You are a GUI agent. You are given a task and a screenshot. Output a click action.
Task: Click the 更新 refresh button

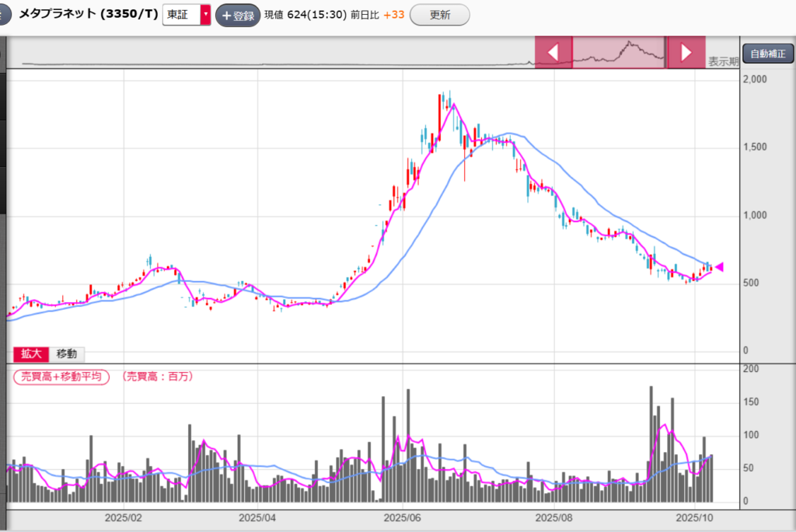(440, 15)
